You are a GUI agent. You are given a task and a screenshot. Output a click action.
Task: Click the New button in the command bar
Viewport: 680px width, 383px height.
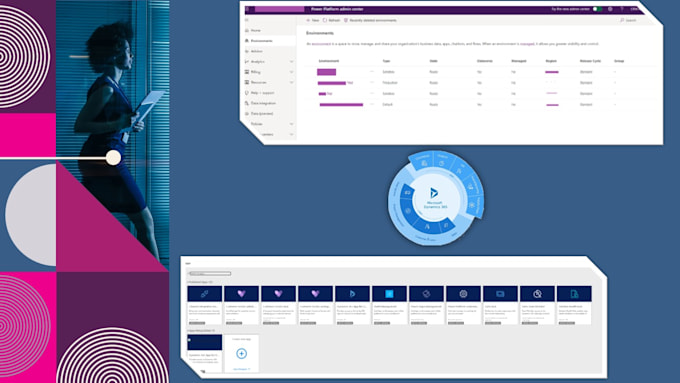pos(313,20)
